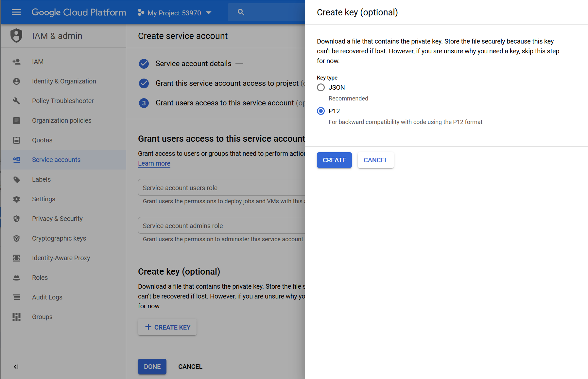Open Identity & Organization in sidebar
Image resolution: width=588 pixels, height=379 pixels.
click(63, 81)
